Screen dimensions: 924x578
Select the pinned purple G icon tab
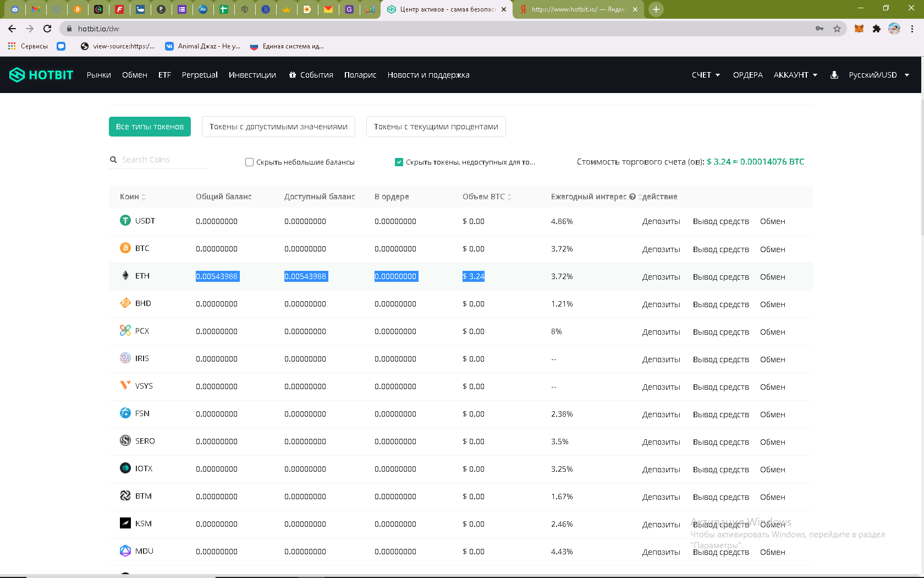(x=349, y=9)
